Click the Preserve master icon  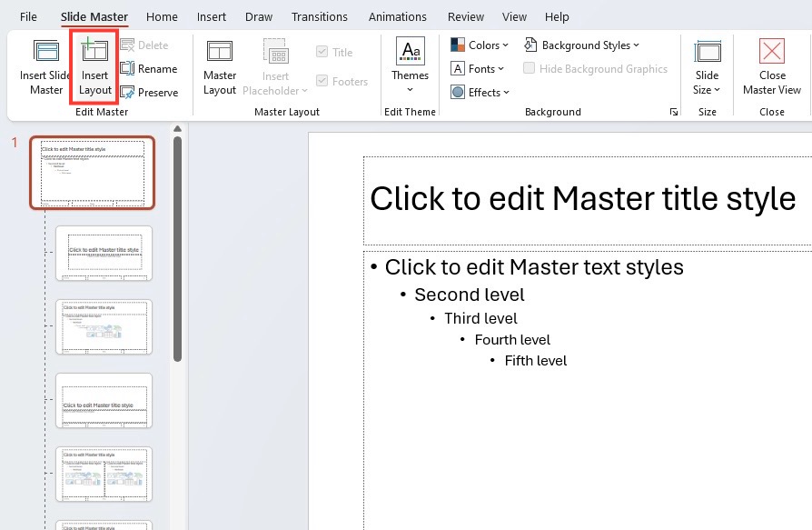coord(127,92)
